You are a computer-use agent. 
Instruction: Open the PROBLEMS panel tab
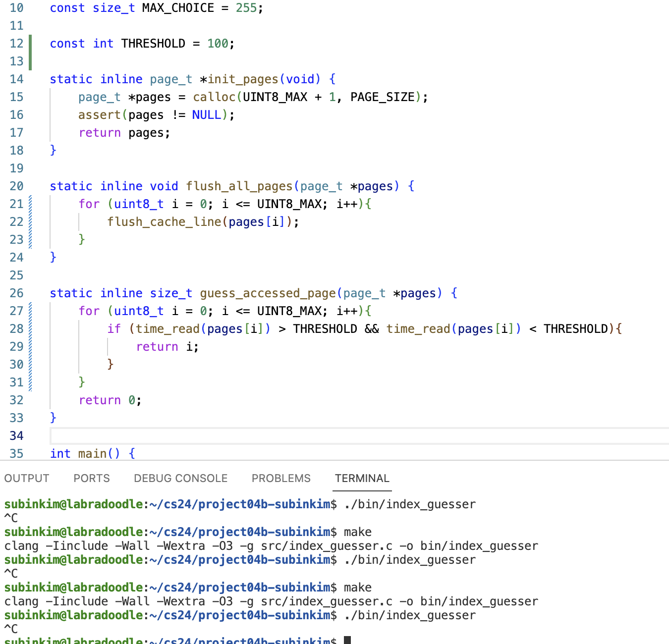(x=281, y=478)
